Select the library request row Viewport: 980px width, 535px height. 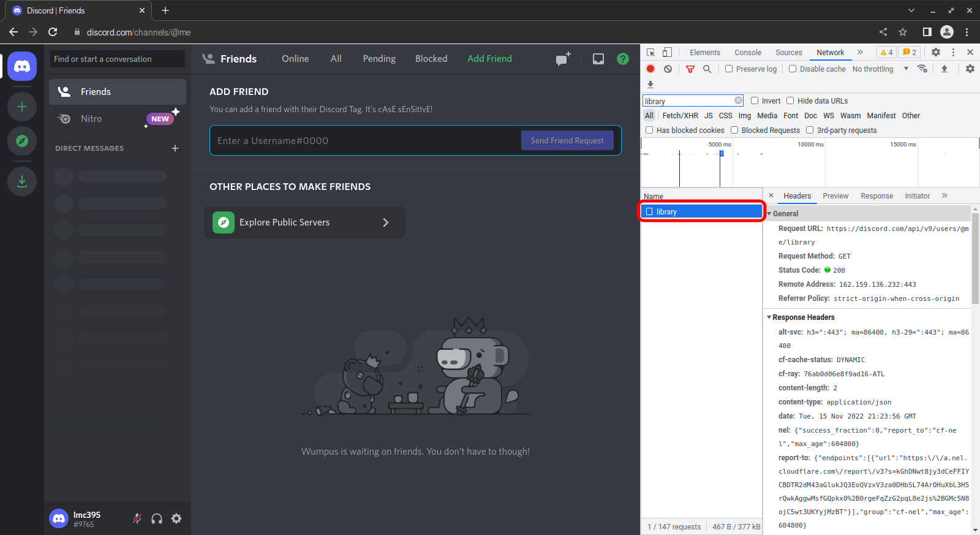pyautogui.click(x=702, y=211)
